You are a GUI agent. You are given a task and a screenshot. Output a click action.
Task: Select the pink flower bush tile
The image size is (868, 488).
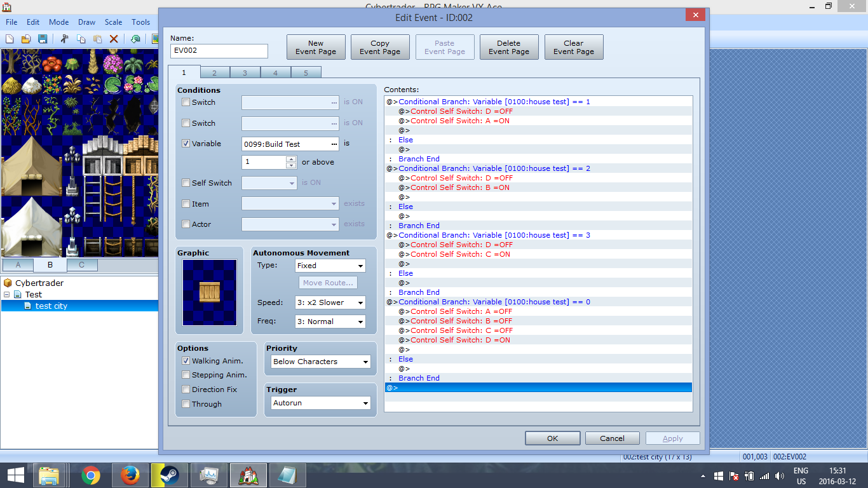pyautogui.click(x=112, y=64)
